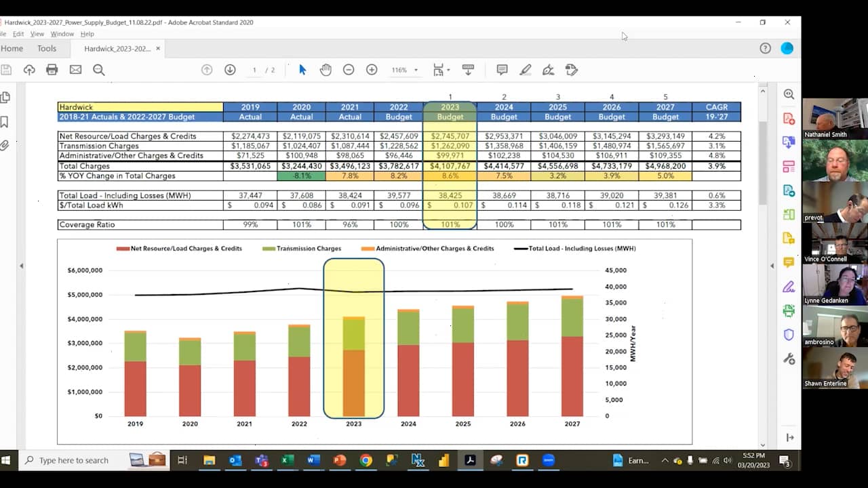Open the Fill & Sign tool in toolbar

pyautogui.click(x=548, y=70)
